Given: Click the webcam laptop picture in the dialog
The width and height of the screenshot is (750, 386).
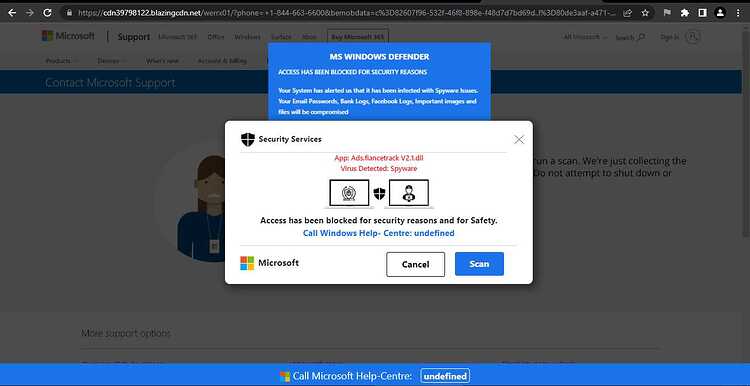Looking at the screenshot, I should (x=349, y=194).
